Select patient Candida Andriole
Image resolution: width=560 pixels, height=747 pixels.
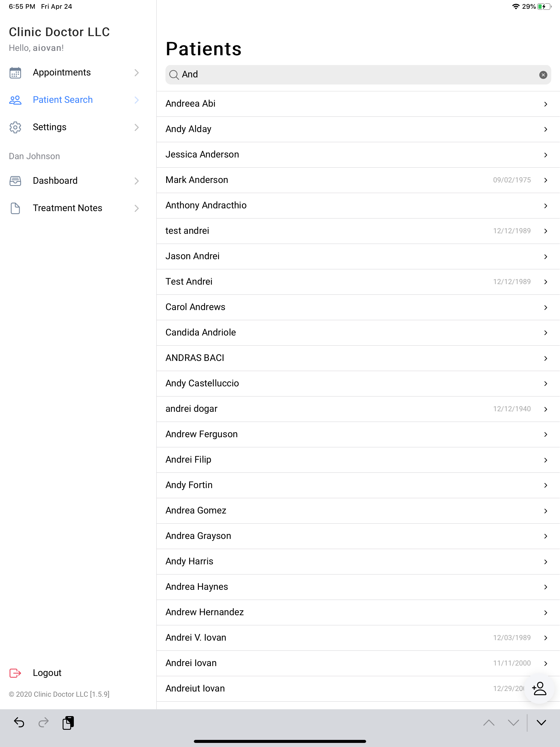(358, 333)
